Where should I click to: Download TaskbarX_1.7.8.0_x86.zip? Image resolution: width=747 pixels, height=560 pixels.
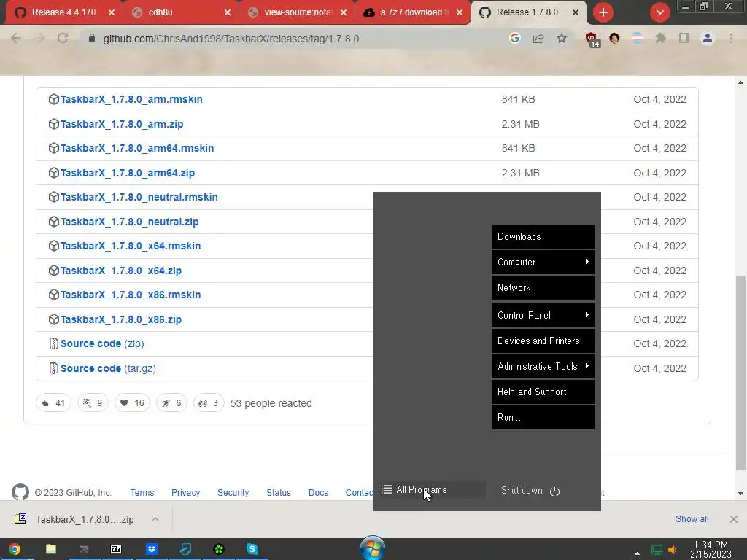pos(120,319)
